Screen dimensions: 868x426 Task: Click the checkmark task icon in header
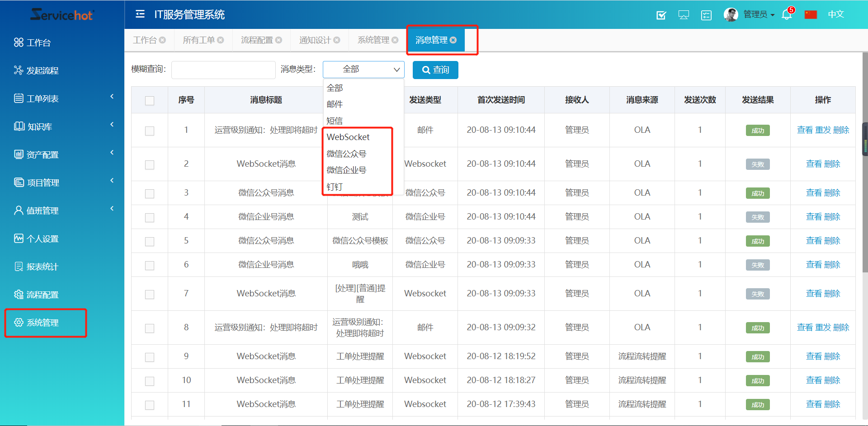coord(661,15)
